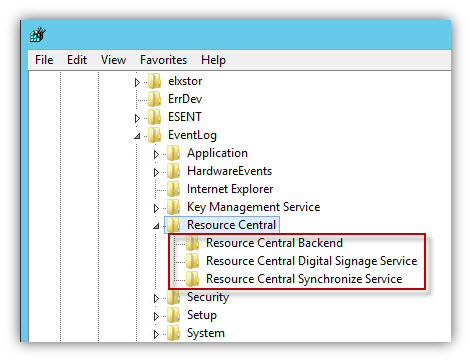
Task: Select the elxstor folder icon
Action: point(155,81)
